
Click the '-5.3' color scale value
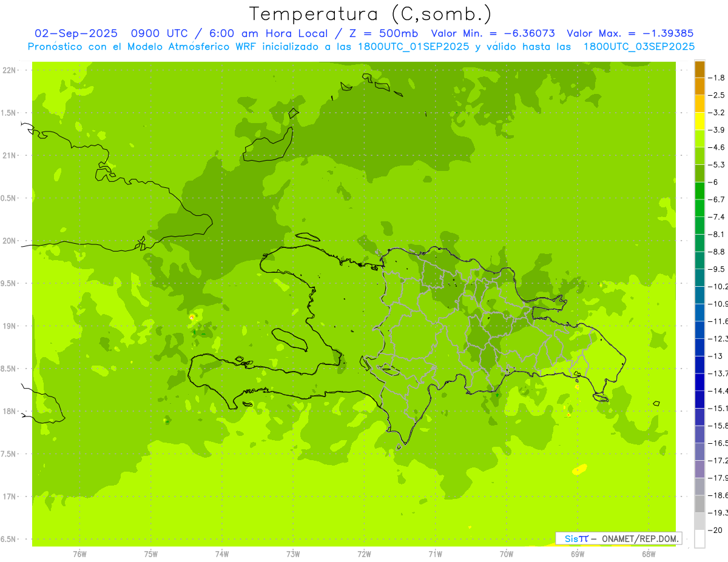pos(716,165)
